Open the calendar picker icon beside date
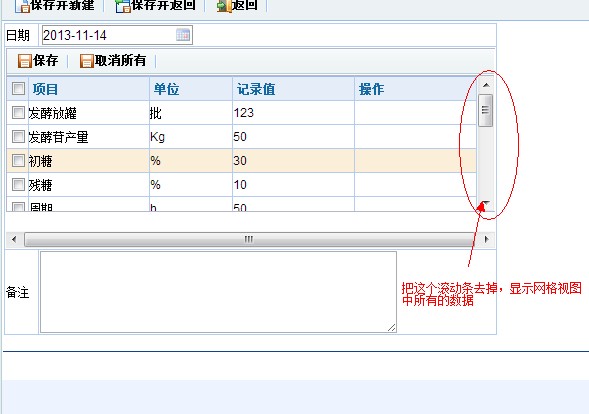 [x=183, y=35]
